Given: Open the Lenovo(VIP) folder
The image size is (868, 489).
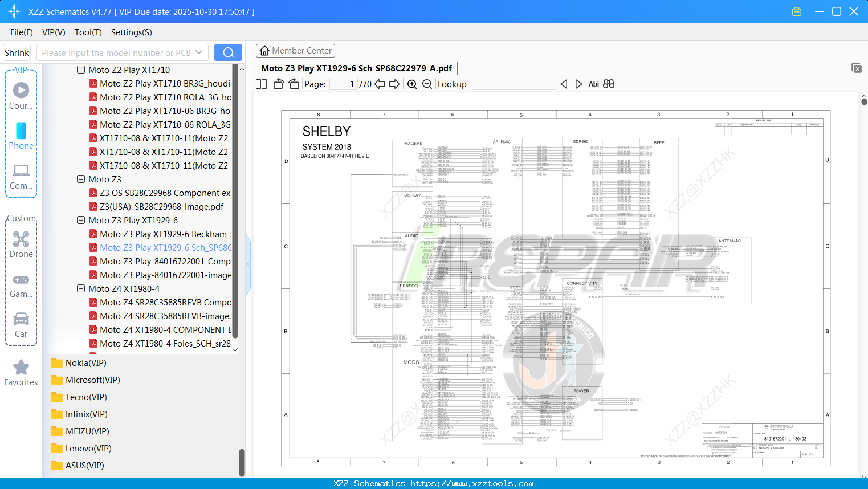Looking at the screenshot, I should [81, 449].
